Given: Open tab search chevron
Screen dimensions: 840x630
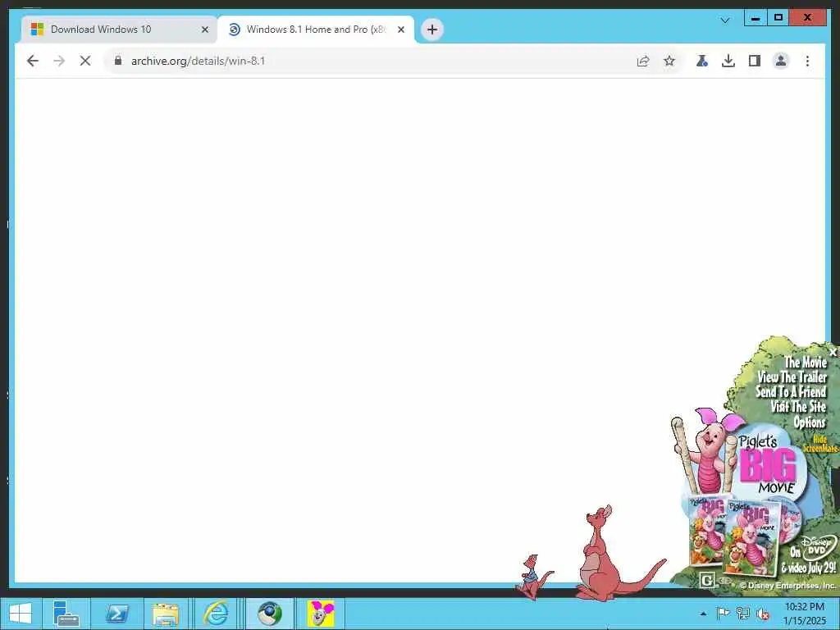Looking at the screenshot, I should tap(725, 21).
